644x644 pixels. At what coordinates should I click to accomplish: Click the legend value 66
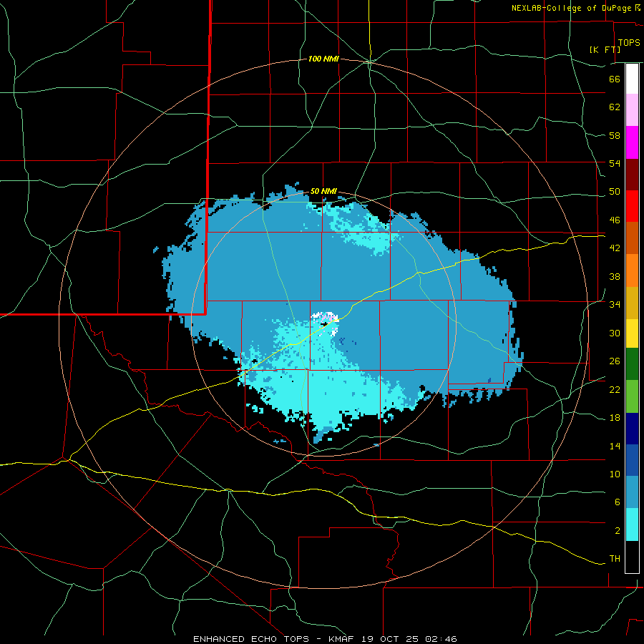(x=615, y=79)
